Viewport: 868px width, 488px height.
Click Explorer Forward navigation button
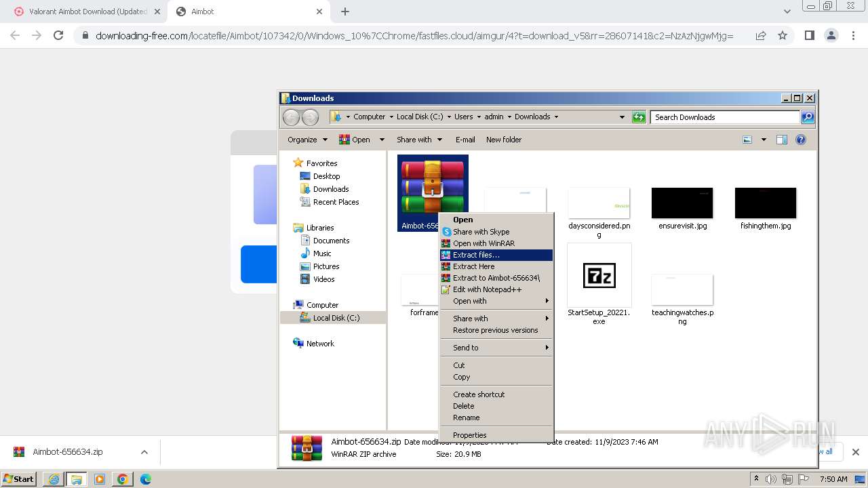(x=310, y=117)
